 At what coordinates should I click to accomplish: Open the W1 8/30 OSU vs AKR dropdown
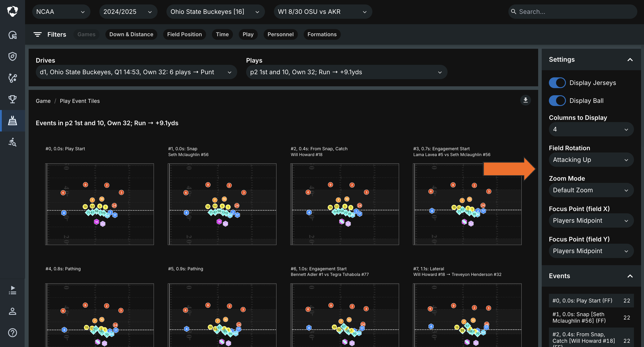pyautogui.click(x=323, y=11)
